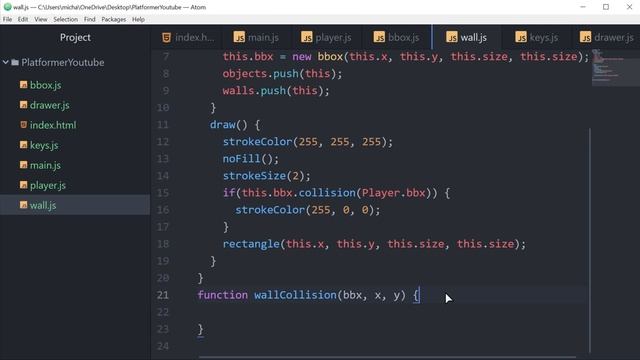Screen dimensions: 640x360
Task: Click on 'walls.push(this);' code line
Action: (276, 91)
